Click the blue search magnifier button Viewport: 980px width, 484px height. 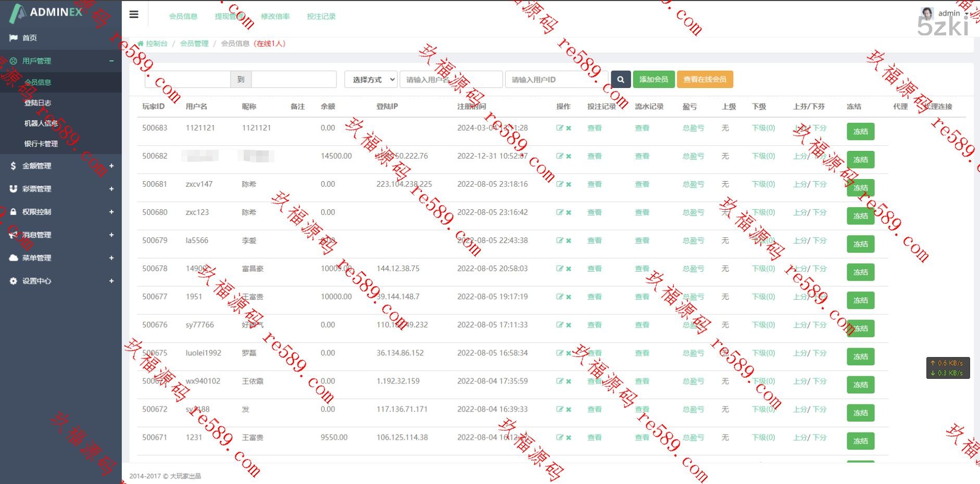tap(620, 79)
